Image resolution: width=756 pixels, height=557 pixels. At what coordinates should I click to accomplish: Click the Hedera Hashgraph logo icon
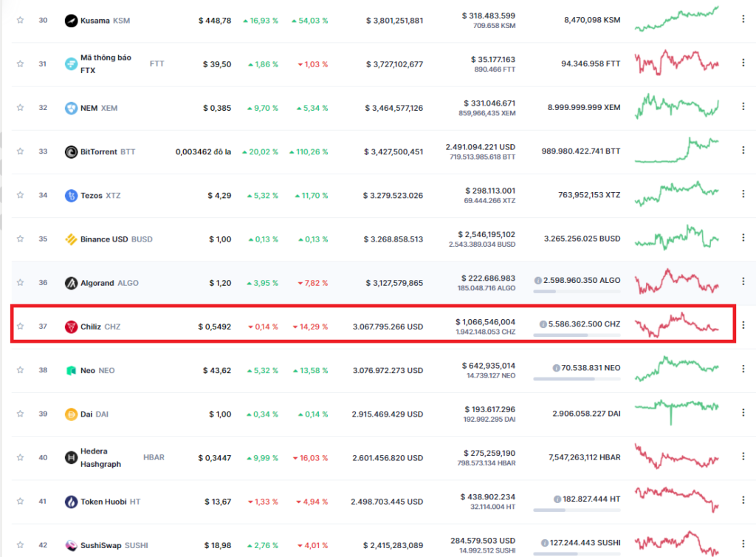pos(71,458)
